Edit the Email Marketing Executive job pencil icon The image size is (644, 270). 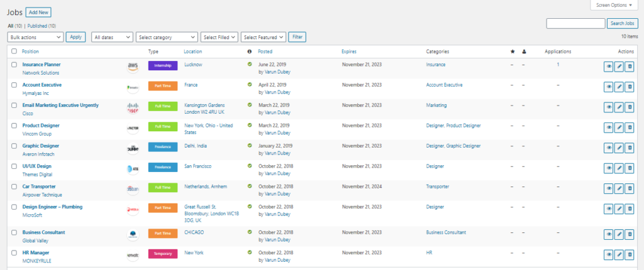click(x=619, y=107)
